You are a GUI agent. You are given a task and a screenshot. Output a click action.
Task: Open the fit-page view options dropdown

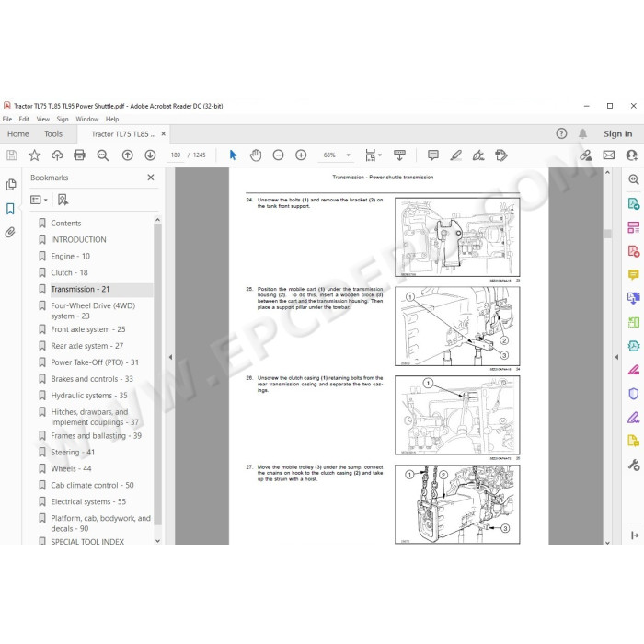pyautogui.click(x=374, y=155)
